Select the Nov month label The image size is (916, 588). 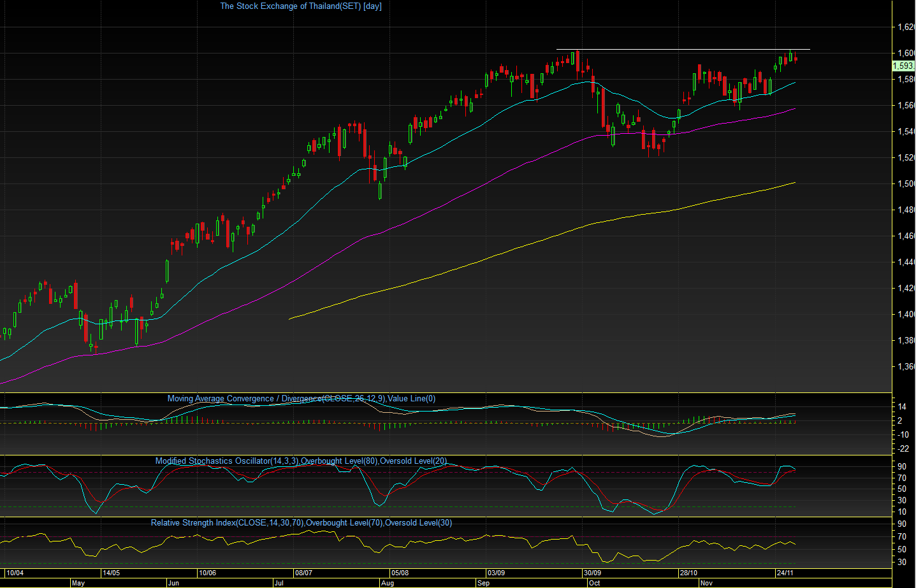(x=706, y=583)
